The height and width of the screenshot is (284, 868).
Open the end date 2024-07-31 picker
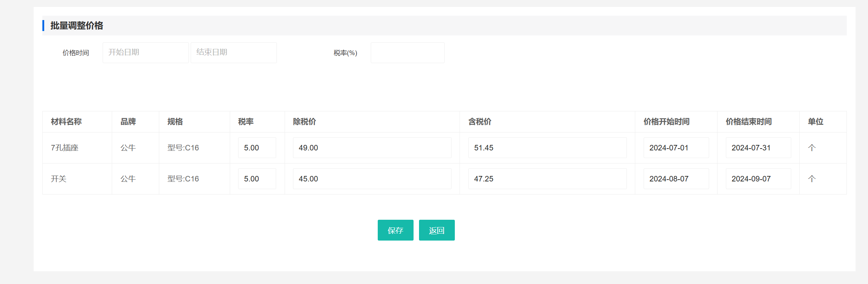(758, 148)
